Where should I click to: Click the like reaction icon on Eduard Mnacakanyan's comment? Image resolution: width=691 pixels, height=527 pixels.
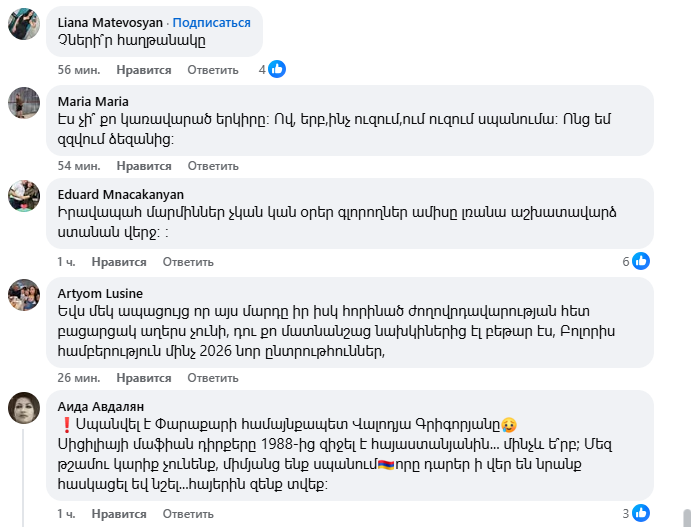pyautogui.click(x=641, y=261)
